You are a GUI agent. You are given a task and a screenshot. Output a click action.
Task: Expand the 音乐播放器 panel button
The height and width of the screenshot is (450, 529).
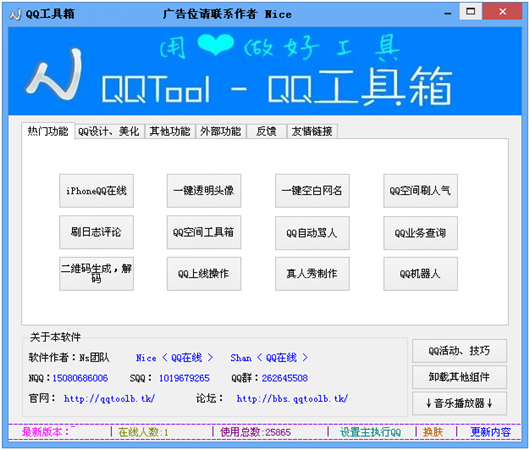point(459,403)
